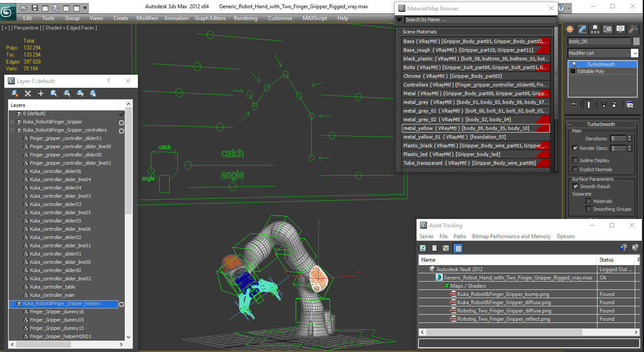Image resolution: width=644 pixels, height=352 pixels.
Task: Click the object color swatch beside body_00
Action: (636, 41)
